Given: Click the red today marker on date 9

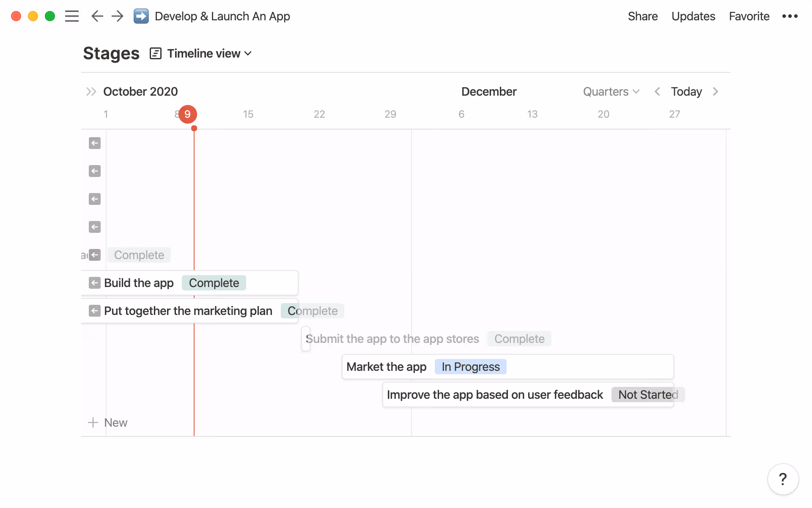Looking at the screenshot, I should (x=187, y=114).
